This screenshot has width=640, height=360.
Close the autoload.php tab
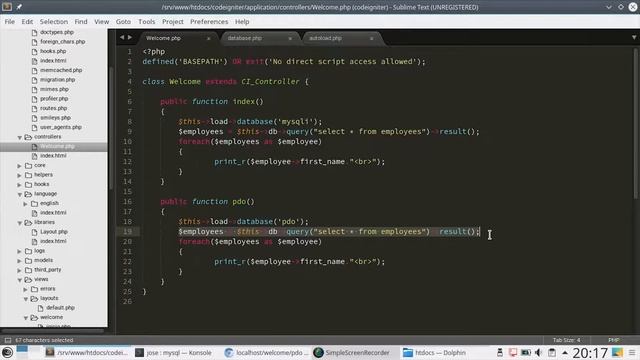point(371,38)
